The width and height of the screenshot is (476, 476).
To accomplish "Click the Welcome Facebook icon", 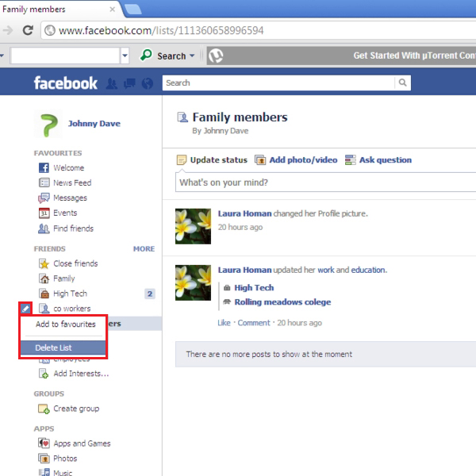I will [44, 167].
